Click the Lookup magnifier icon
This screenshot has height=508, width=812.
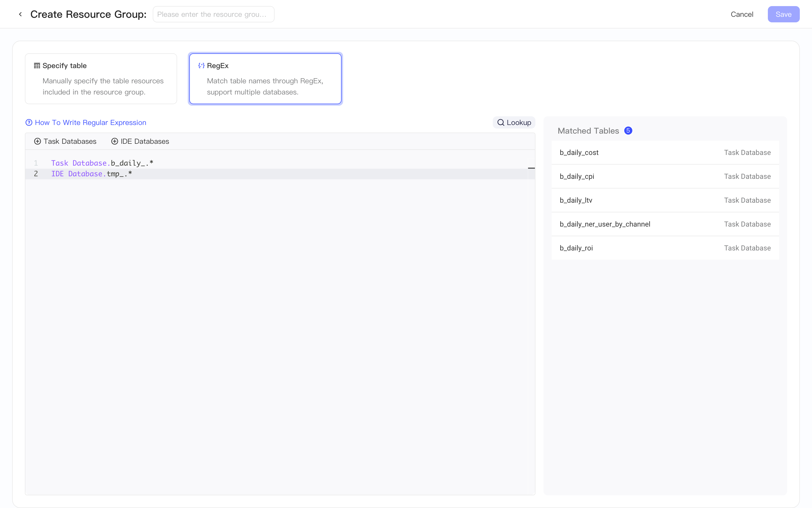[x=501, y=123]
